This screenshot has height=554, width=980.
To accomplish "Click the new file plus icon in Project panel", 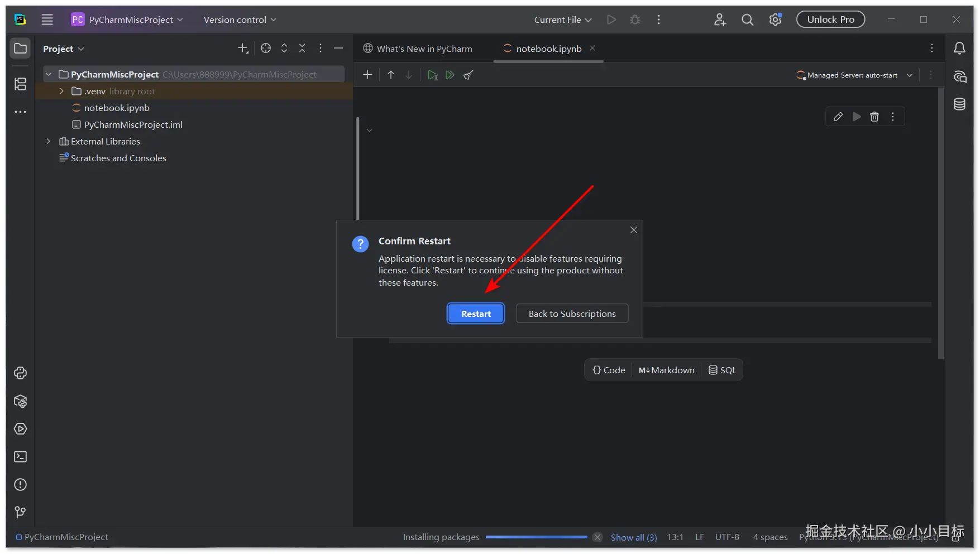I will point(243,49).
